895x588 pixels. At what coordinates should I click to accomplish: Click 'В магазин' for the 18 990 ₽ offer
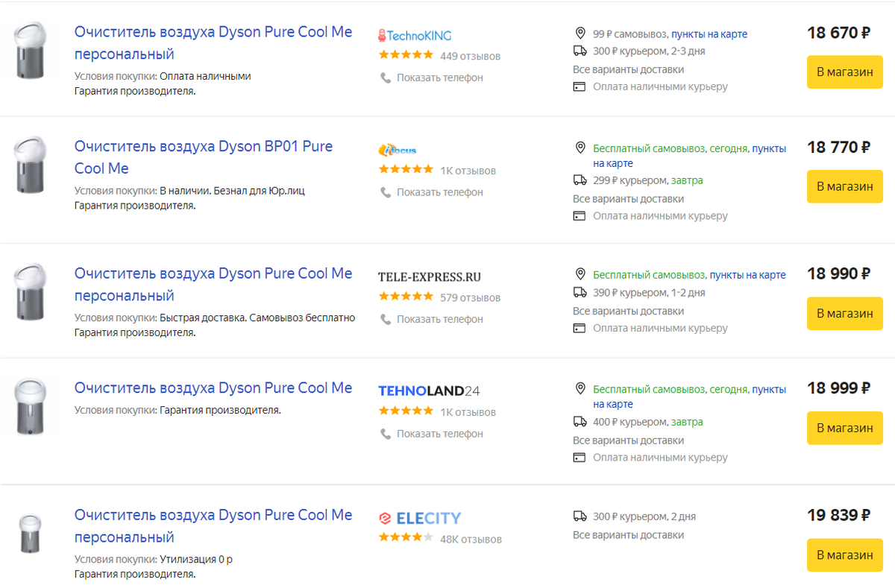(x=845, y=314)
